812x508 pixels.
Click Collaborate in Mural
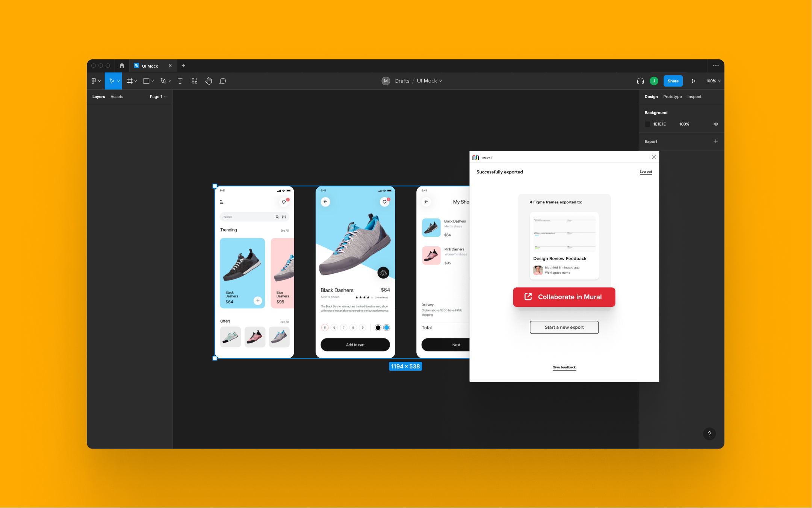pyautogui.click(x=564, y=297)
